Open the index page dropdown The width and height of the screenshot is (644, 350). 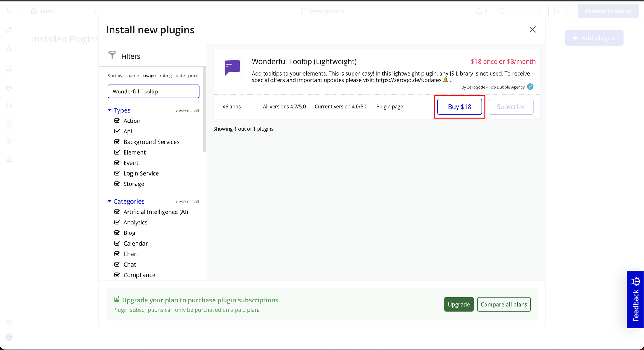coord(64,11)
